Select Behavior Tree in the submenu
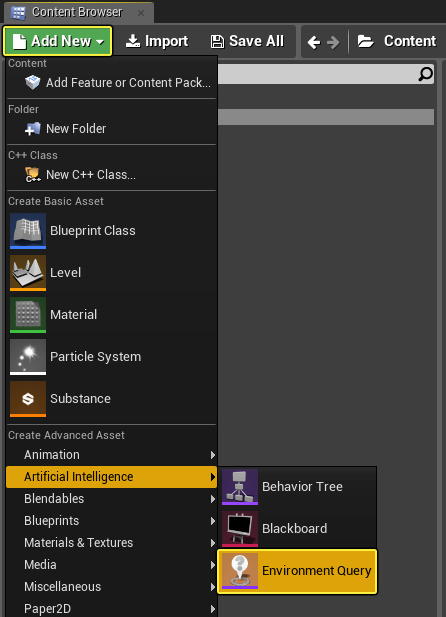 pyautogui.click(x=298, y=487)
